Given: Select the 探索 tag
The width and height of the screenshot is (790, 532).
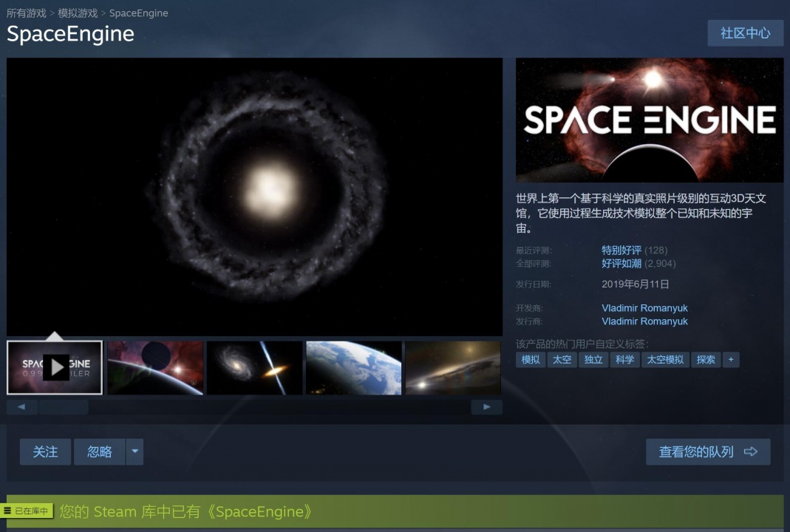Looking at the screenshot, I should click(706, 360).
